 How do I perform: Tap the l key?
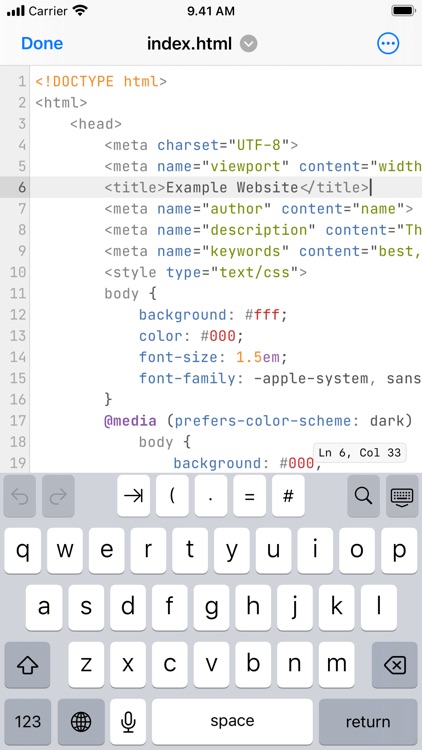click(378, 607)
